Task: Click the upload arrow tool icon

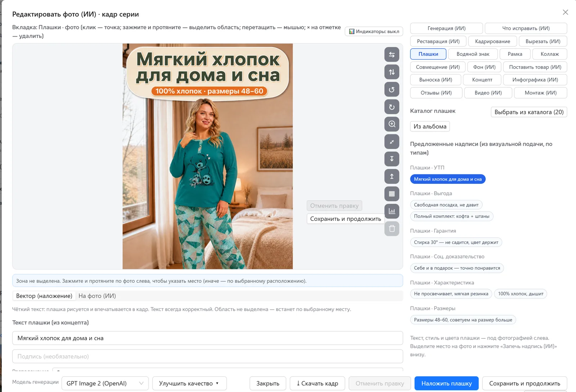Action: (x=392, y=176)
